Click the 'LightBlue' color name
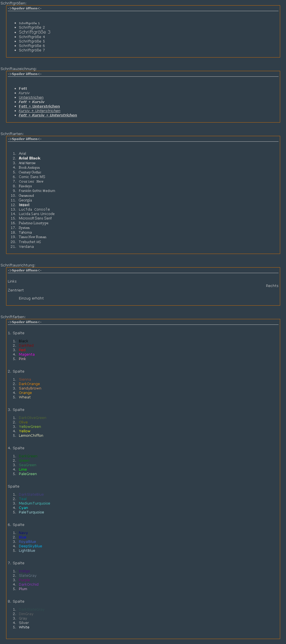The width and height of the screenshot is (286, 644). coord(27,551)
